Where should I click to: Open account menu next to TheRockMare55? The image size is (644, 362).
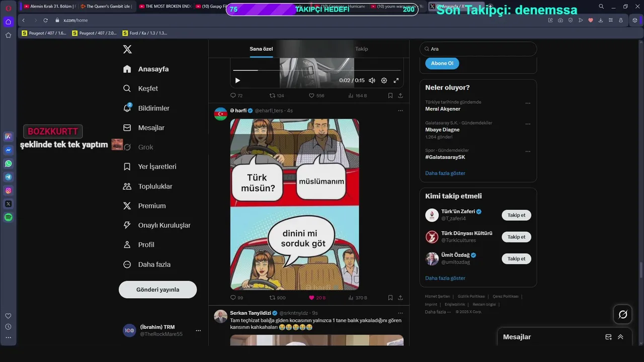pos(198,330)
